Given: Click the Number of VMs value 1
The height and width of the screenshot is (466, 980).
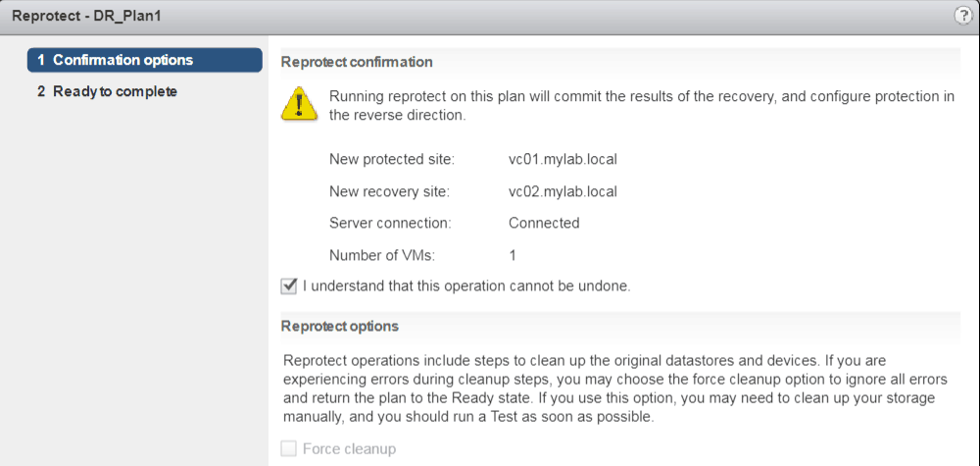Looking at the screenshot, I should (513, 255).
